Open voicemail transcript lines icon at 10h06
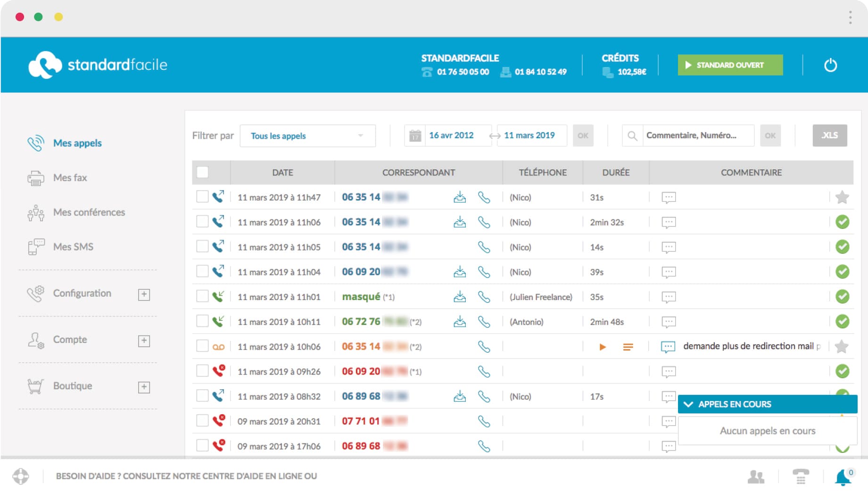This screenshot has width=868, height=493. coord(628,347)
